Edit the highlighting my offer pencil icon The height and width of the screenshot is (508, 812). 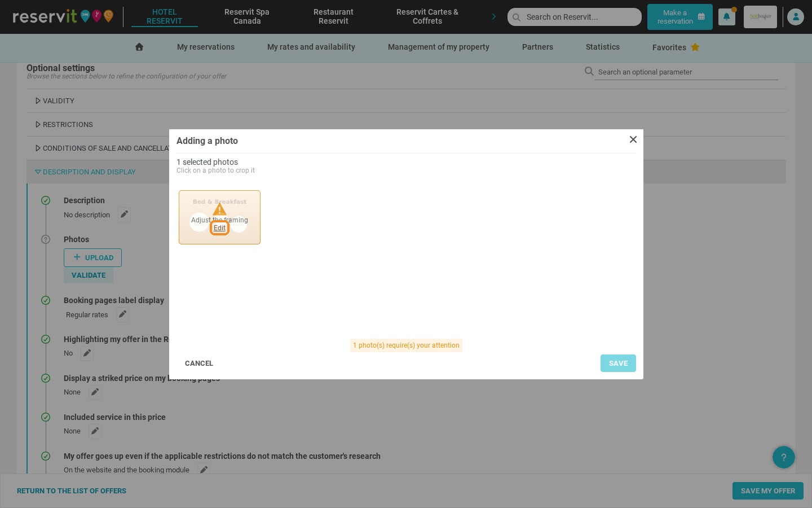point(87,353)
